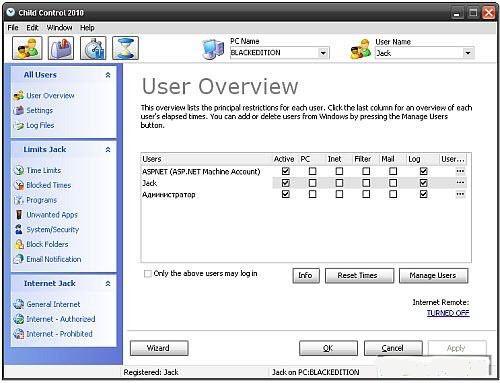The image size is (500, 383).
Task: Open the Edit menu
Action: tap(32, 28)
